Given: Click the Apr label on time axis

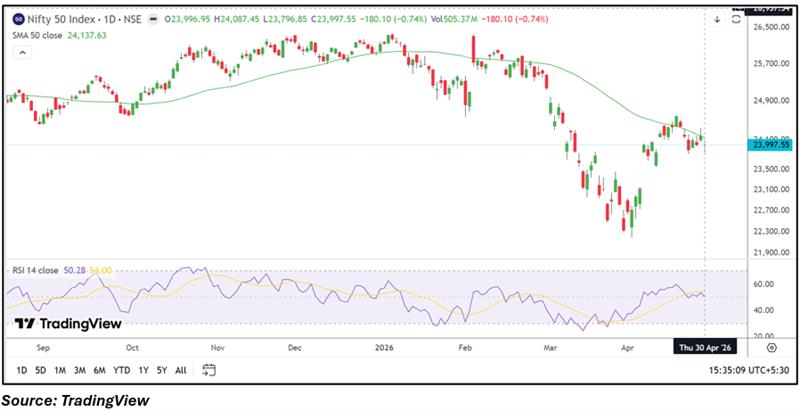Looking at the screenshot, I should point(628,348).
